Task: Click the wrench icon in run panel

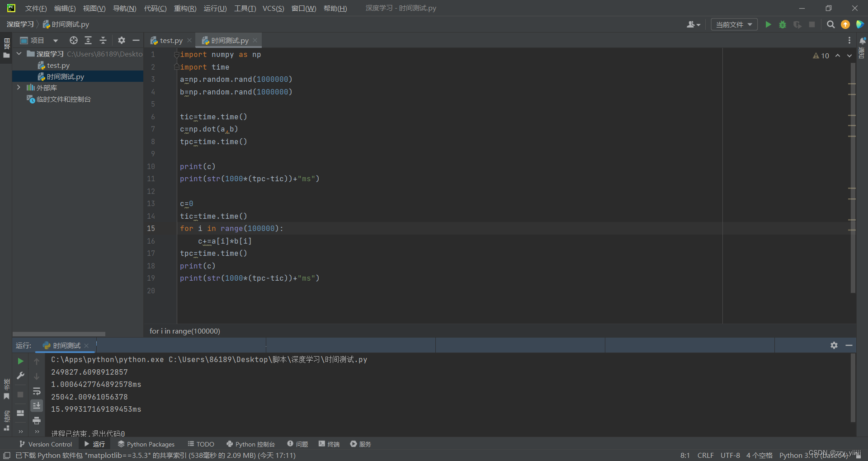Action: [20, 376]
